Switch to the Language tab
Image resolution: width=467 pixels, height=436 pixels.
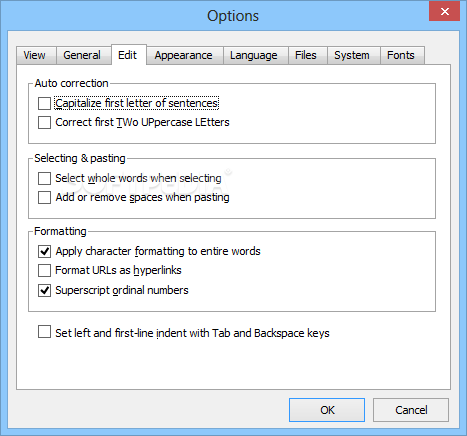(255, 55)
